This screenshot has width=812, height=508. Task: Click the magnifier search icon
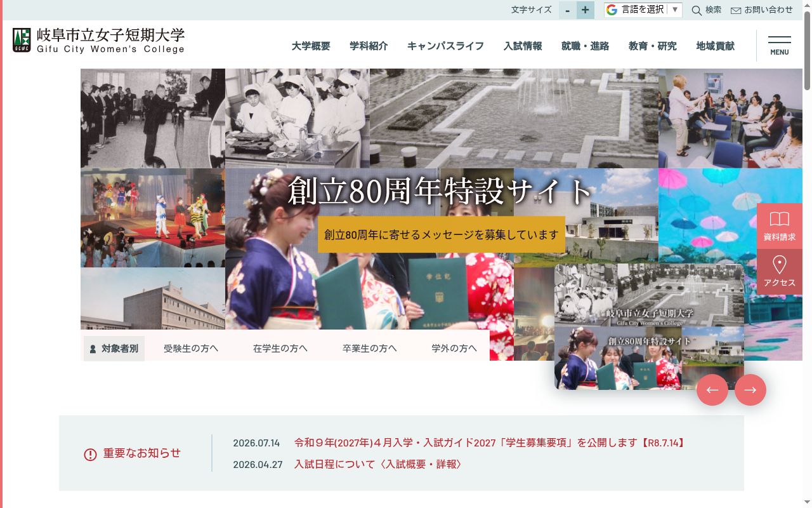click(697, 10)
